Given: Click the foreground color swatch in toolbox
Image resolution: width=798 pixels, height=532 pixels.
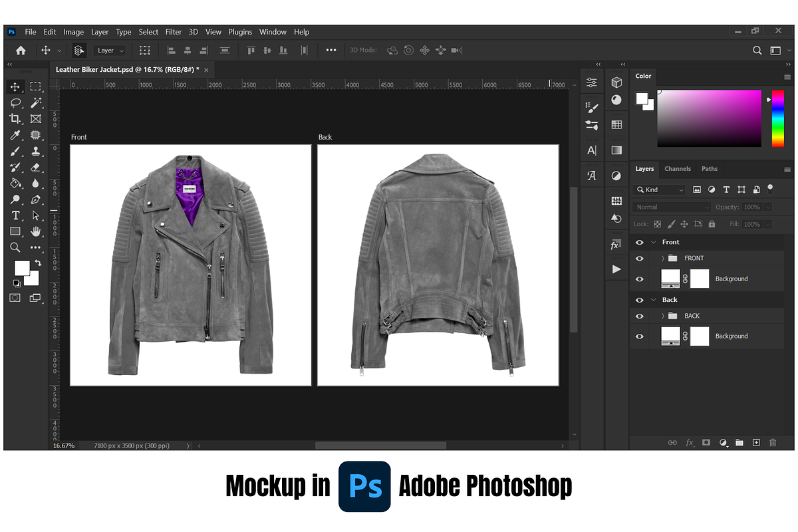Looking at the screenshot, I should coord(22,267).
